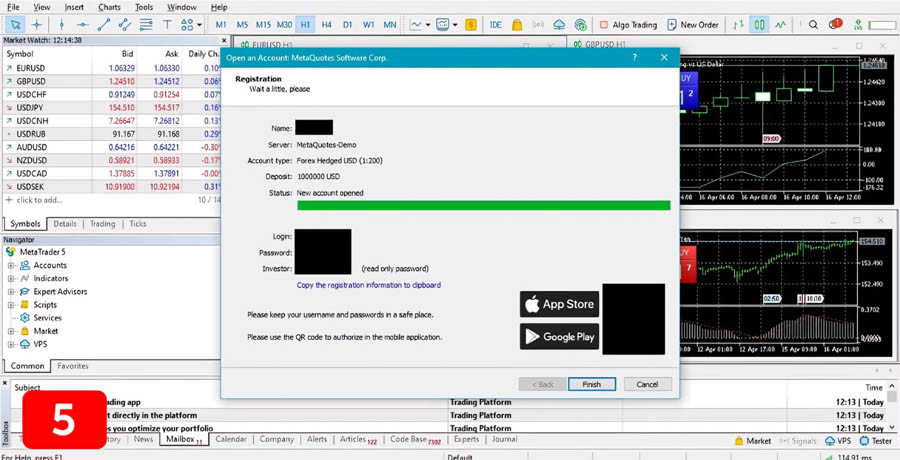The width and height of the screenshot is (900, 460).
Task: Select the USDJPY symbol row
Action: (112, 107)
